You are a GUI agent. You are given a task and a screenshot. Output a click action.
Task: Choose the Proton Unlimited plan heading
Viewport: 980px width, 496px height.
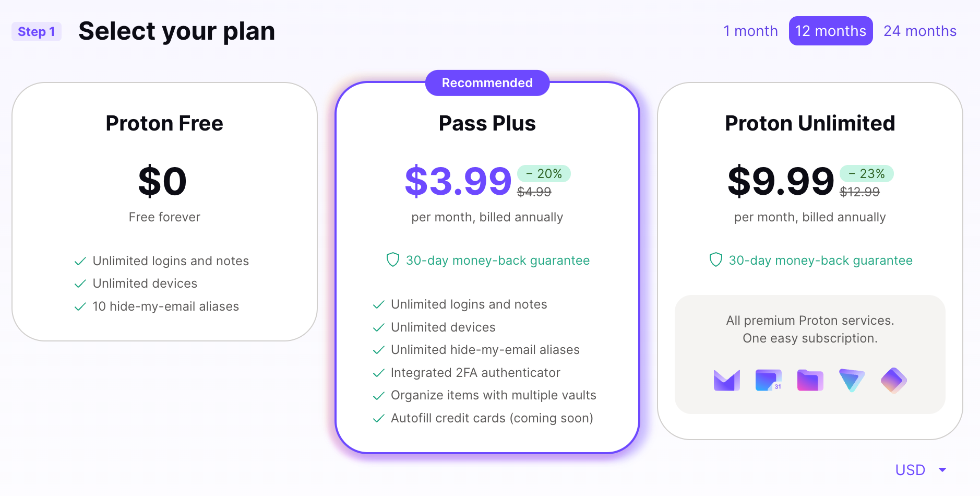coord(810,124)
